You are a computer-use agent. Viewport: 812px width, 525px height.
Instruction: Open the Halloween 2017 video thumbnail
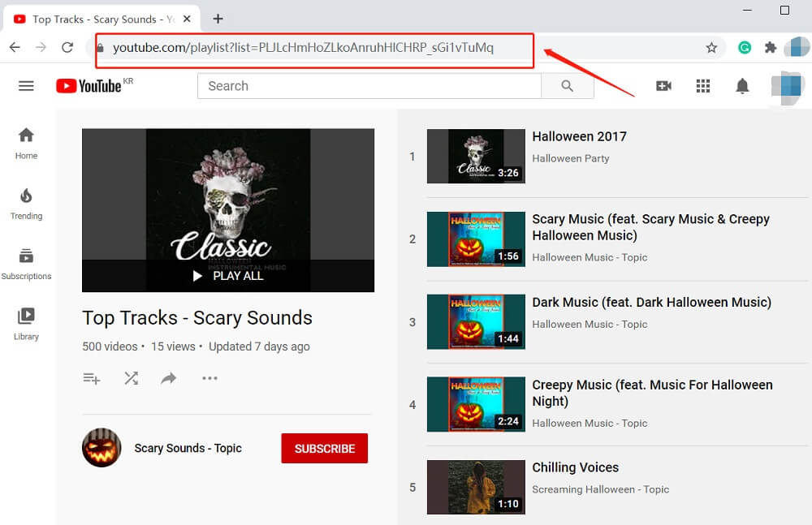[x=476, y=156]
